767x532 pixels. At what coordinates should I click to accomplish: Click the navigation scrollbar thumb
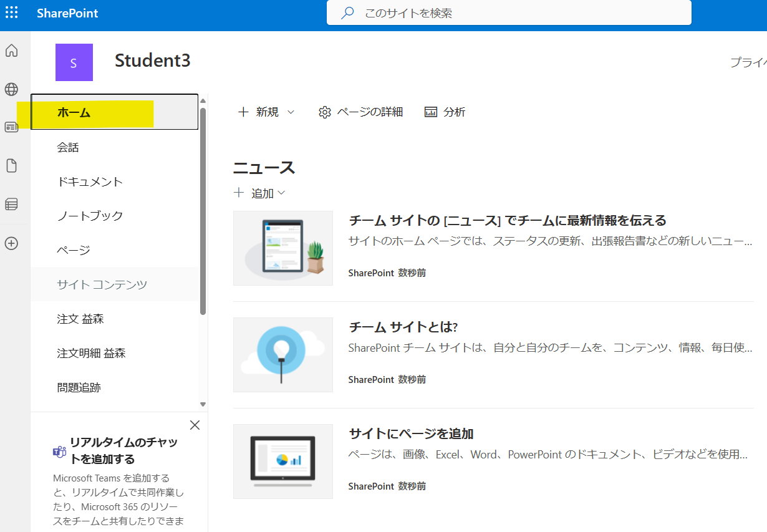203,211
